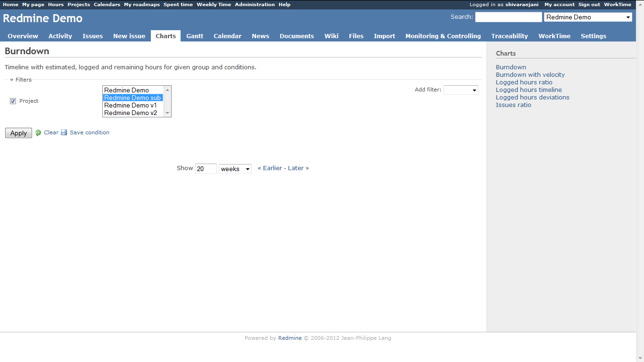This screenshot has height=362, width=644.
Task: Click the Redmine footer link
Action: click(x=290, y=338)
